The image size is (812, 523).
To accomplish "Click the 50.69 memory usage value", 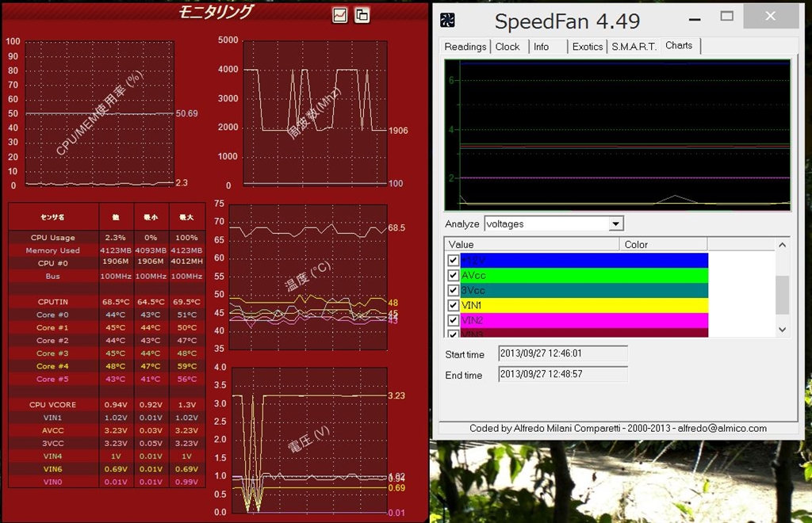I will [x=186, y=113].
